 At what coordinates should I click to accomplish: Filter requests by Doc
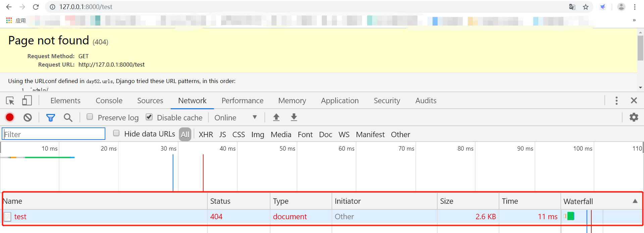point(326,134)
